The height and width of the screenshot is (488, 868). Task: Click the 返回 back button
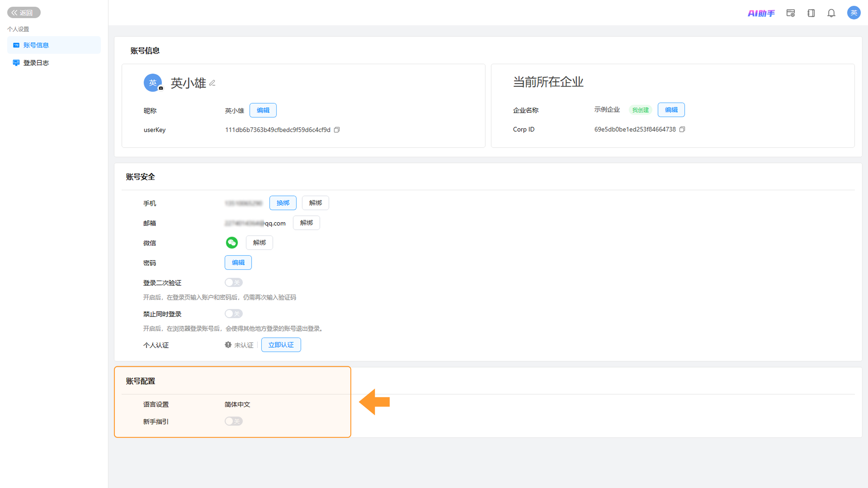24,12
